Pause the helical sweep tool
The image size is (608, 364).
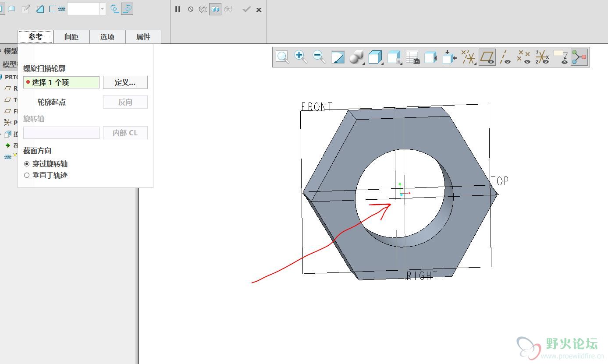coord(178,9)
